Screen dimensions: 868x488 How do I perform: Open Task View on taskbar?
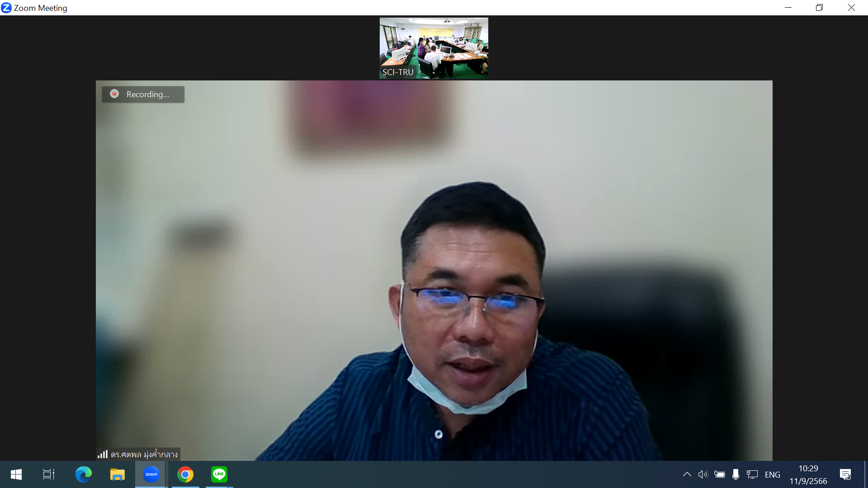pyautogui.click(x=49, y=474)
